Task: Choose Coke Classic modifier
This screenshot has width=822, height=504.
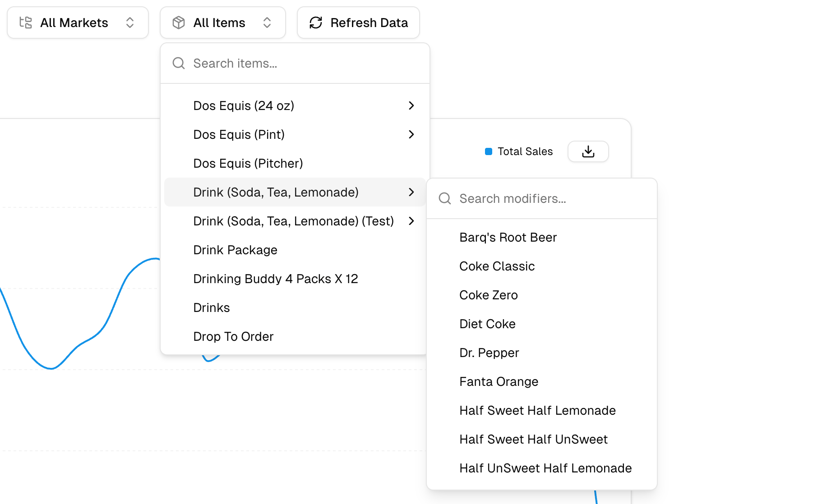Action: point(542,266)
